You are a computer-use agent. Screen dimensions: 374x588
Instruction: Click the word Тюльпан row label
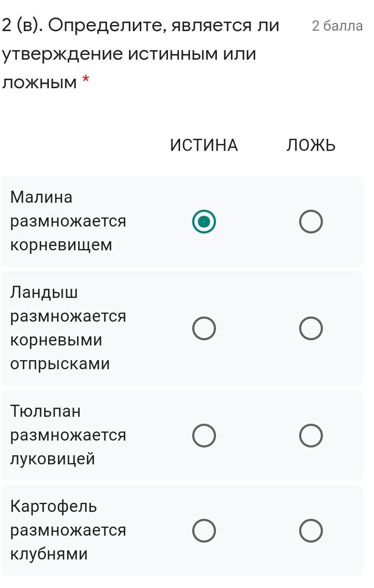tap(45, 411)
